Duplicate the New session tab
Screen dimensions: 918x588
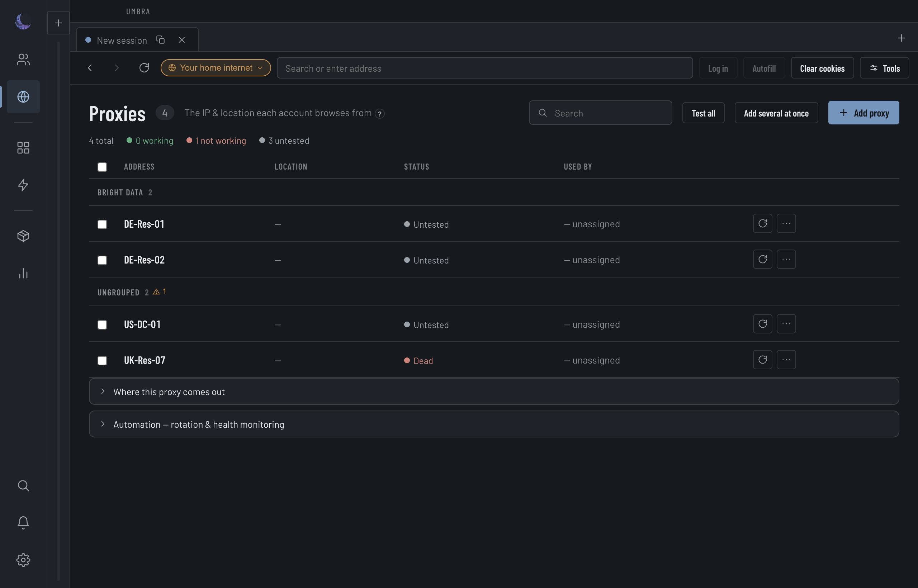tap(160, 40)
